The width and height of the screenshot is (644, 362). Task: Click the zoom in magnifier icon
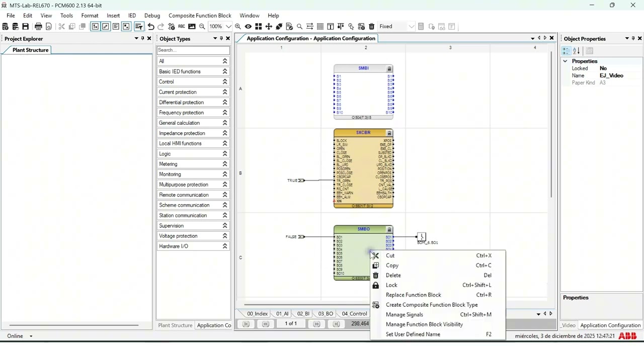238,27
